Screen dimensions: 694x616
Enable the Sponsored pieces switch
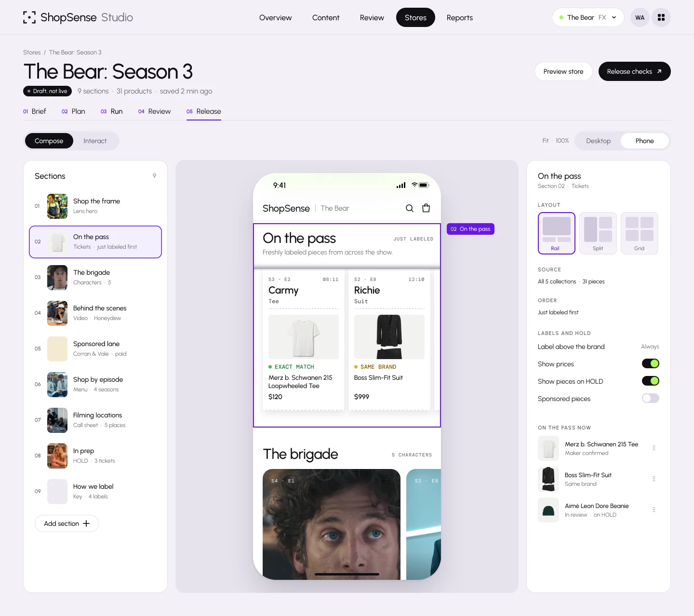pyautogui.click(x=651, y=398)
